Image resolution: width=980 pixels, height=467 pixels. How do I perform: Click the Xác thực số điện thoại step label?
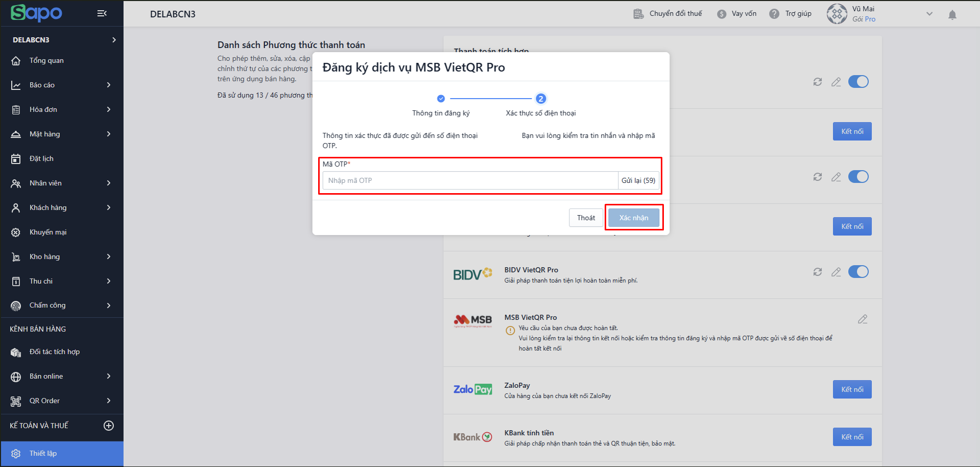coord(541,113)
